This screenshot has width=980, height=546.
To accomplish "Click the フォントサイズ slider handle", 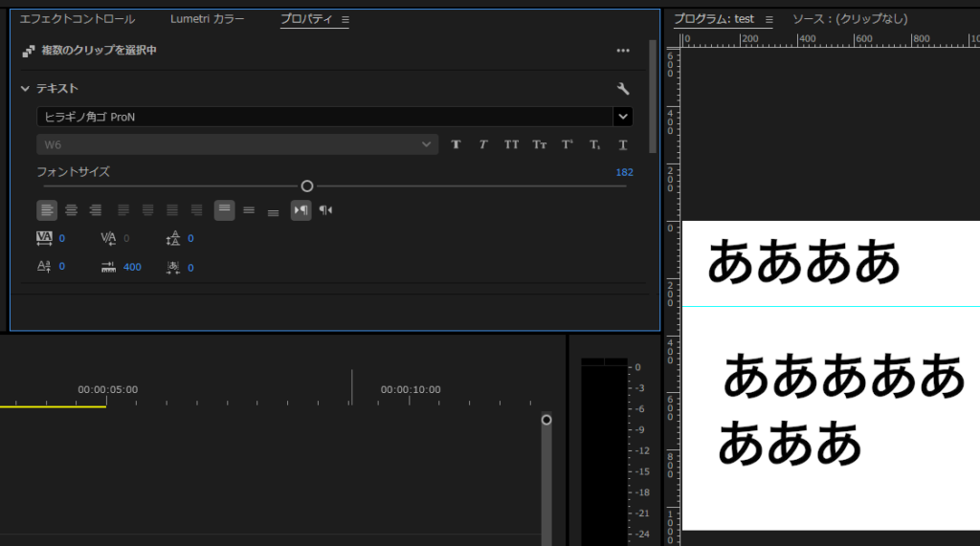I will click(307, 186).
